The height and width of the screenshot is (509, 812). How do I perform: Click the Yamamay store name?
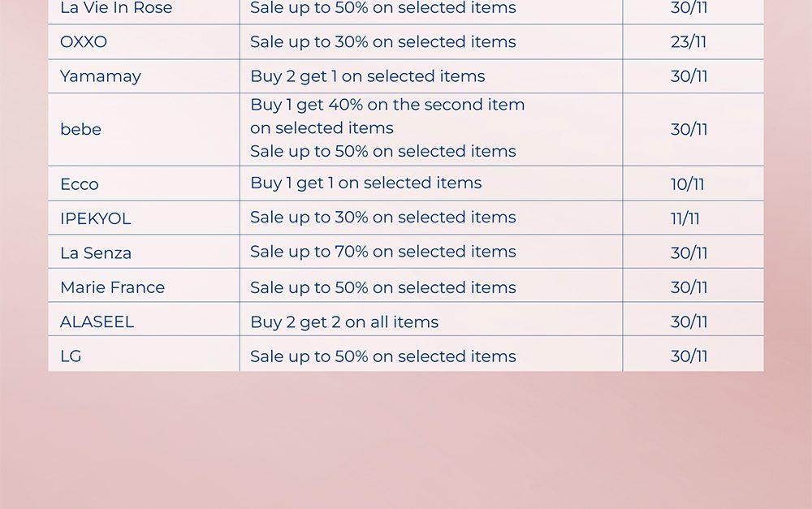(x=101, y=76)
